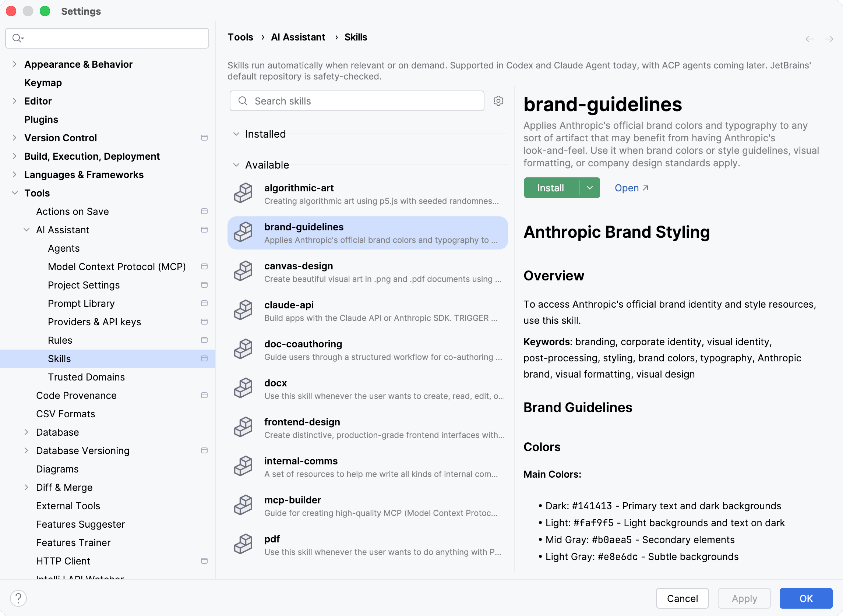
Task: Click the help question mark icon
Action: [18, 598]
